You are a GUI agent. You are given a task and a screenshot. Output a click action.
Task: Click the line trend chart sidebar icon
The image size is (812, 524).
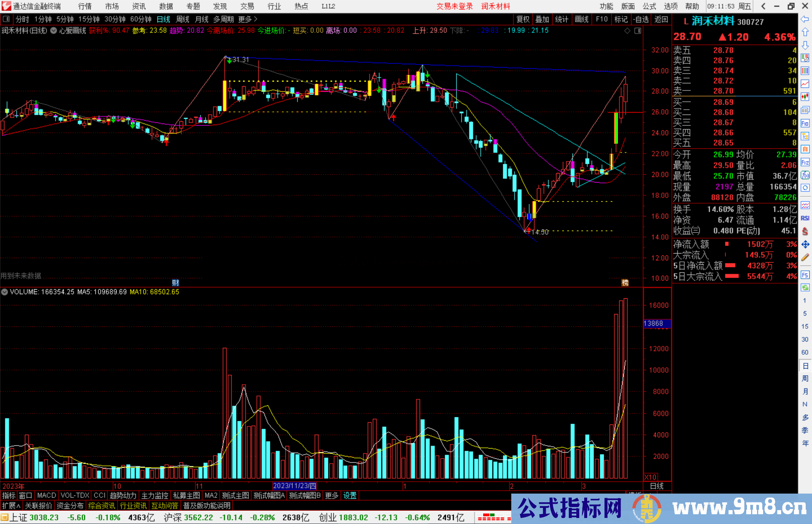tap(805, 83)
